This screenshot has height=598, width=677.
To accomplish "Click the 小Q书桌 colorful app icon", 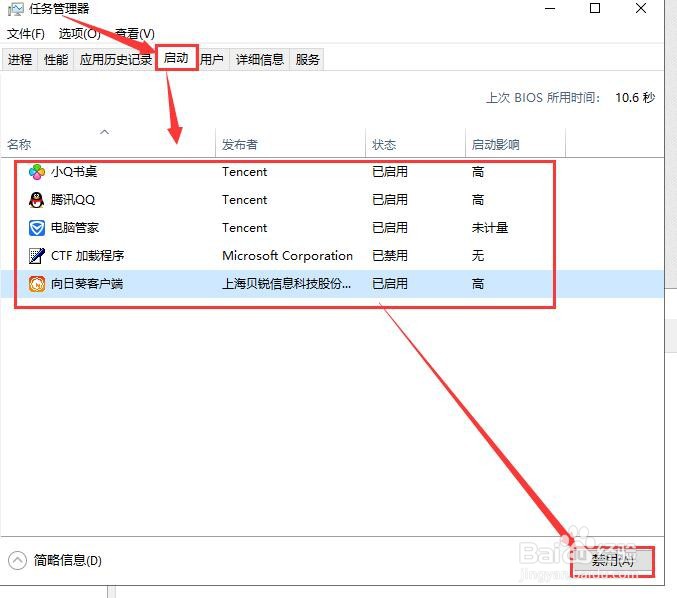I will pos(37,172).
